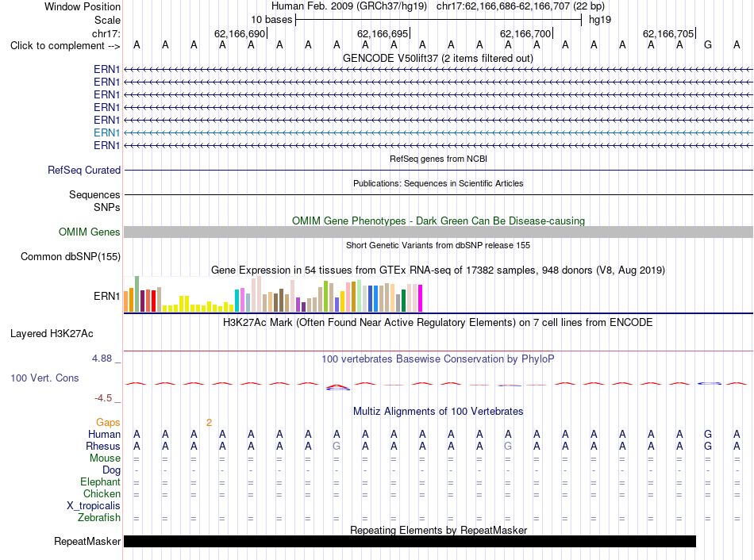
Task: Click the 100 Vert. Cons label
Action: click(x=44, y=378)
